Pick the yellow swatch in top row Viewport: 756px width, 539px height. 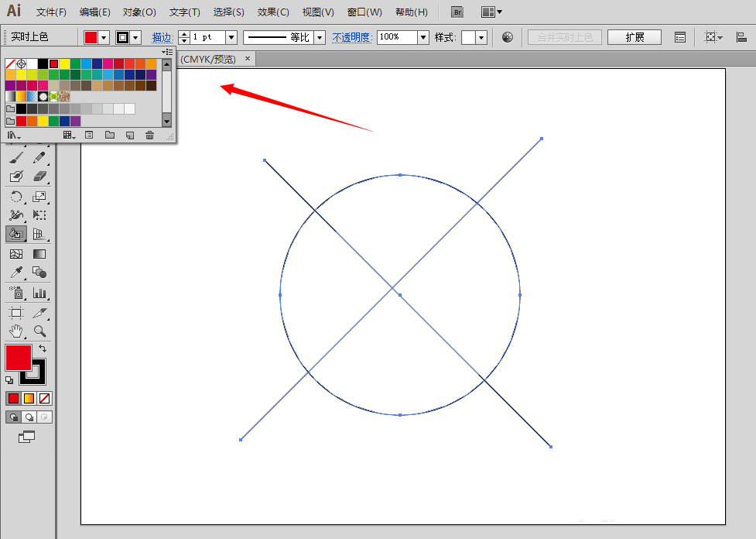click(64, 64)
